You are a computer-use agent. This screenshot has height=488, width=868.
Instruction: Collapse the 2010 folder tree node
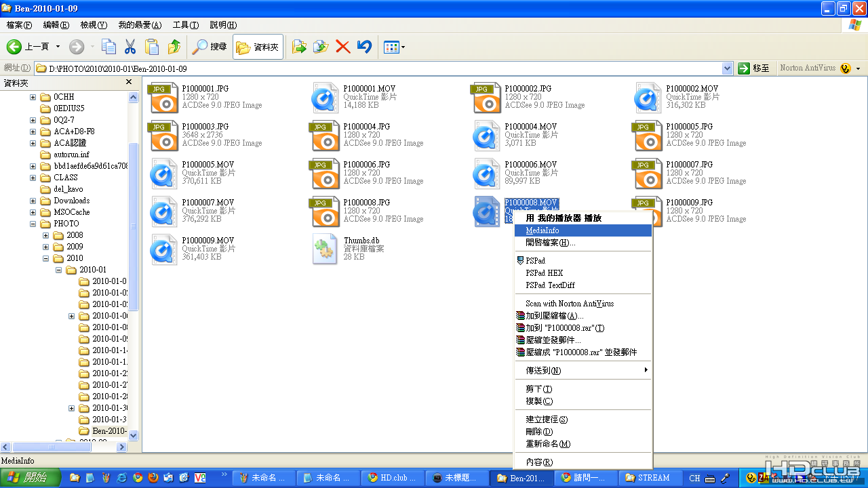pos(46,258)
